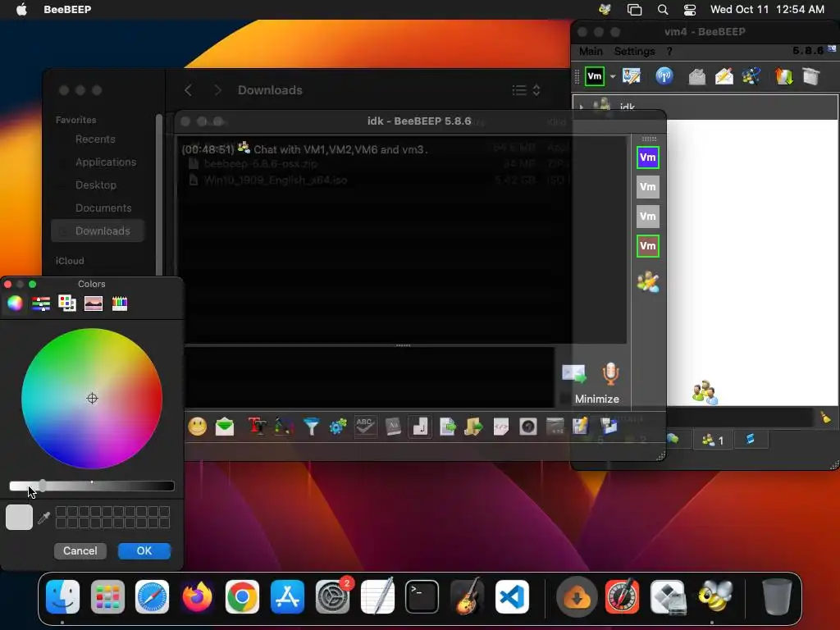The image size is (840, 630).
Task: Click the blue broadcast antenna icon
Action: point(664,76)
